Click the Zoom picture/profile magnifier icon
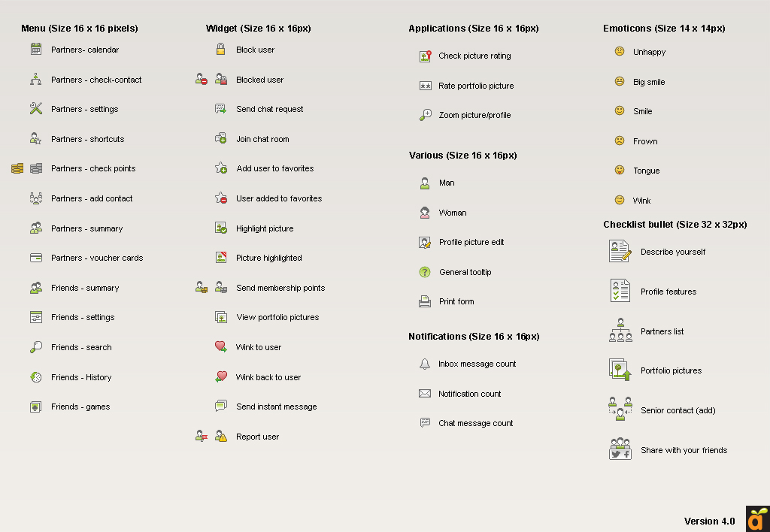Viewport: 770px width, 532px height. pos(425,115)
